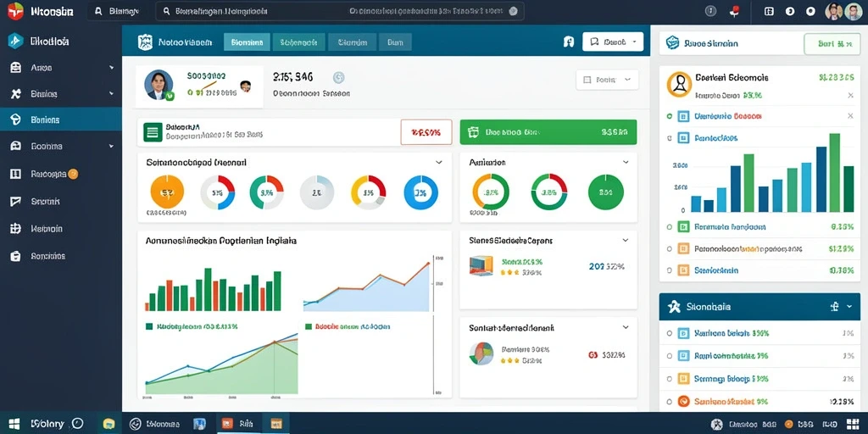Screen dimensions: 868x434
Task: Click the first building icon in left sidebar
Action: 15,68
